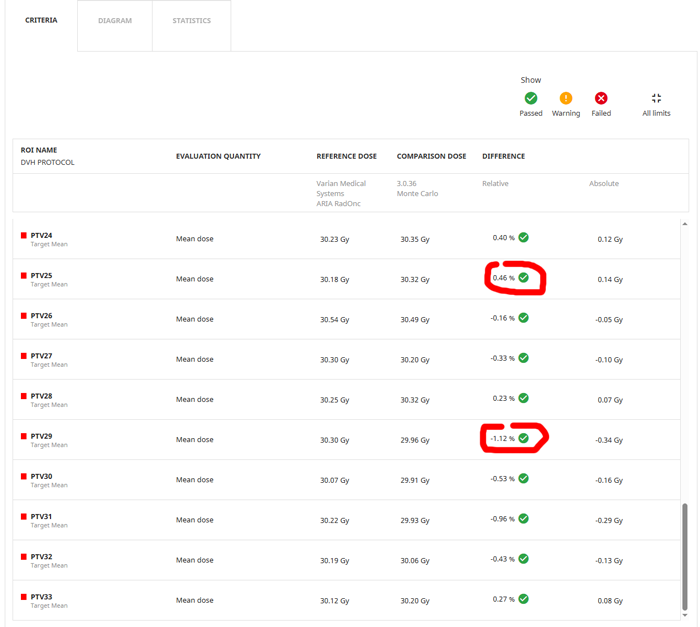Click PTV25 relative difference 0.46 %
This screenshot has height=627, width=700.
tap(504, 278)
